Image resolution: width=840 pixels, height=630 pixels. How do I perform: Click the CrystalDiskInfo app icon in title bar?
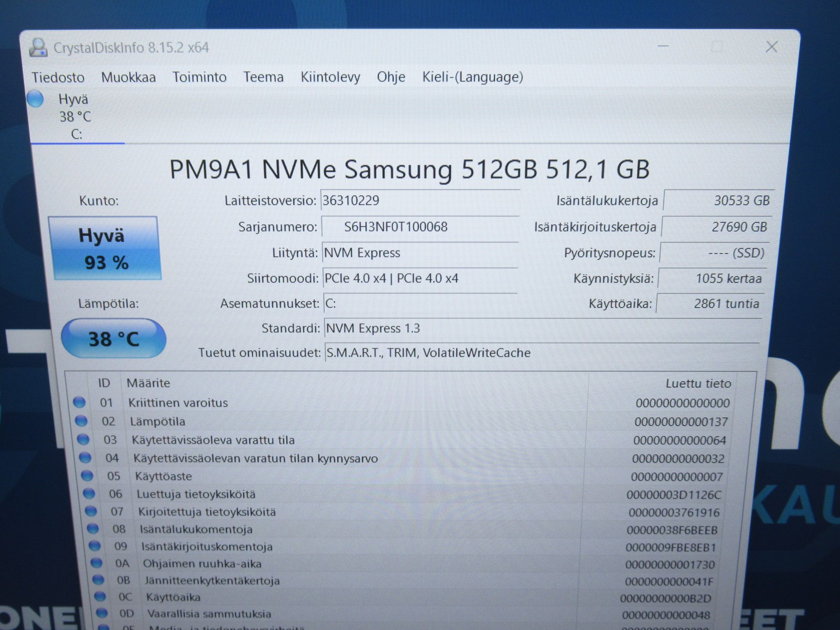coord(38,47)
